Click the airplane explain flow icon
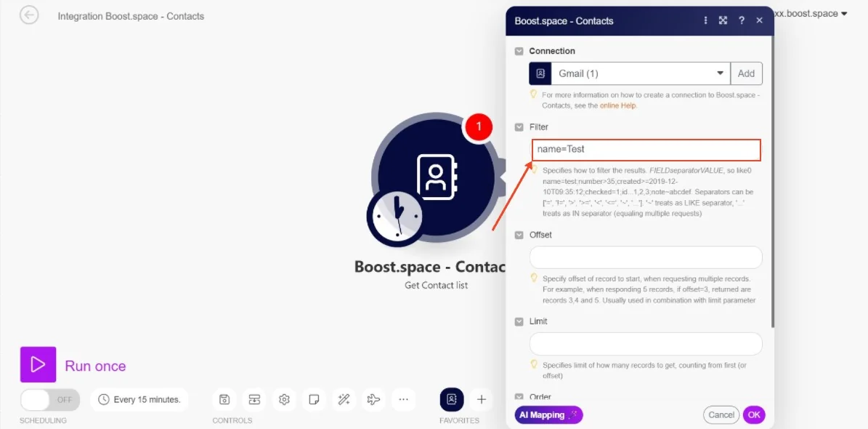The height and width of the screenshot is (429, 868). click(x=373, y=399)
